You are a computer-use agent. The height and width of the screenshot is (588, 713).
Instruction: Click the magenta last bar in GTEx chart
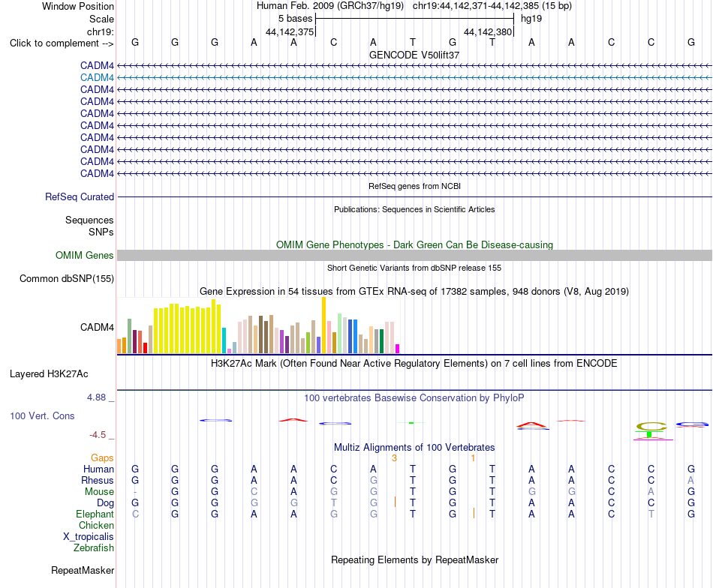pos(398,349)
